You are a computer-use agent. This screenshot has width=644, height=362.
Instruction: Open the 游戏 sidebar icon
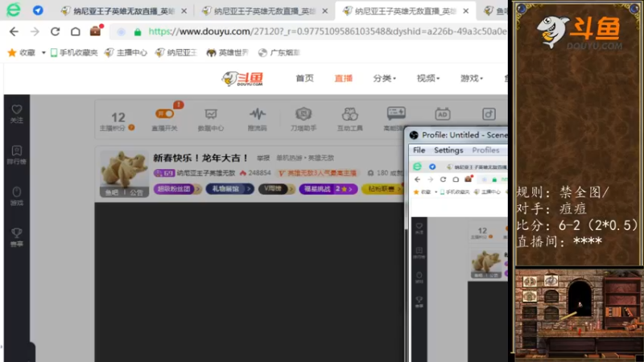click(16, 196)
